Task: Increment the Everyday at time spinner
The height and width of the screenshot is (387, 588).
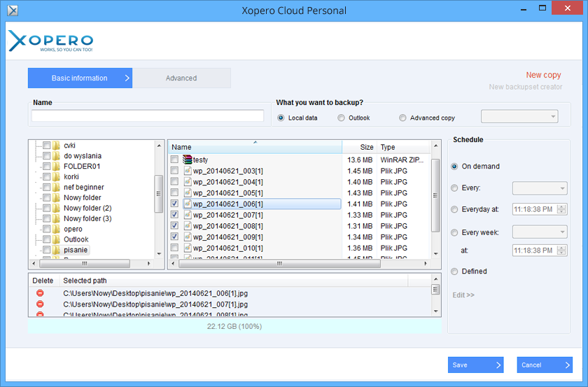Action: (561, 207)
